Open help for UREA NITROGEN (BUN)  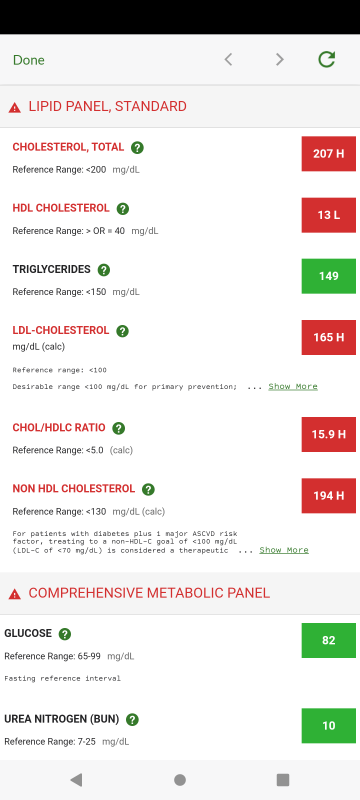click(x=133, y=720)
